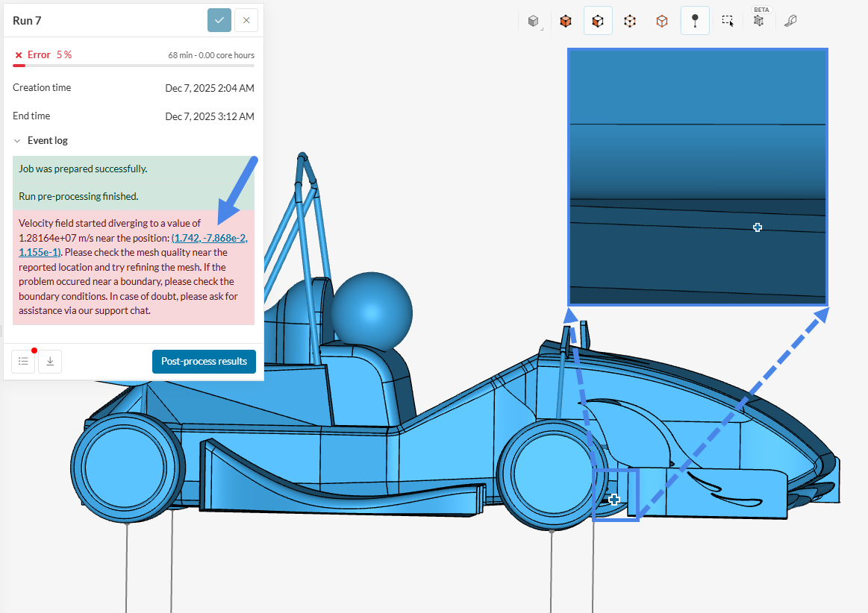Screen dimensions: 868x613
Task: Click the Post-process results button
Action: click(204, 362)
